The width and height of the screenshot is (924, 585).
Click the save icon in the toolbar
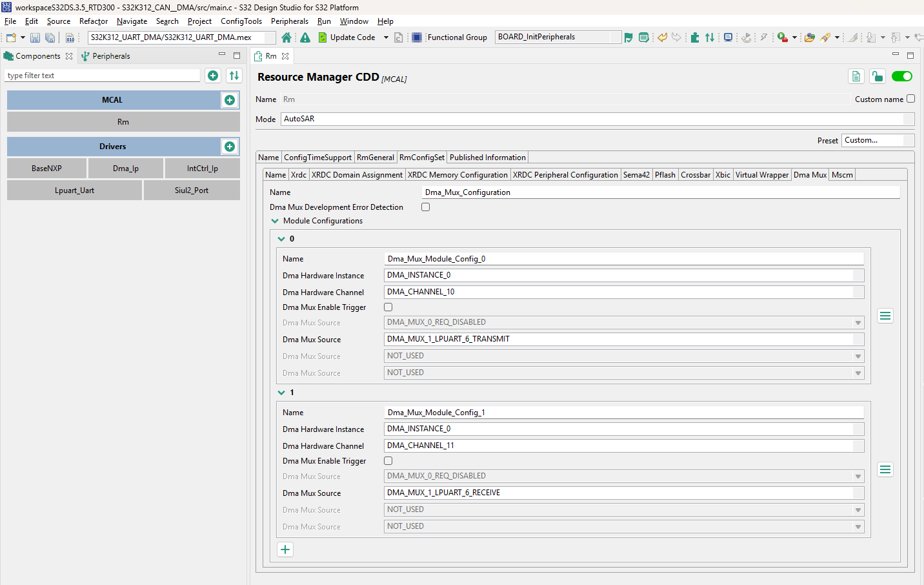35,37
